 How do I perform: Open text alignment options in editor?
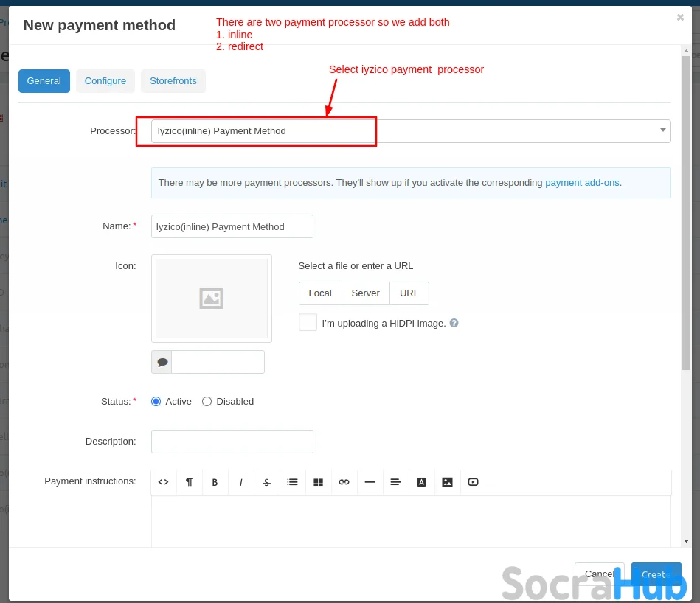point(395,481)
